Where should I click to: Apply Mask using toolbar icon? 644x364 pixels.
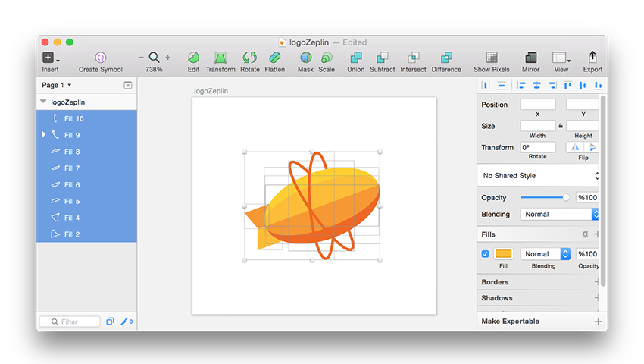(305, 58)
